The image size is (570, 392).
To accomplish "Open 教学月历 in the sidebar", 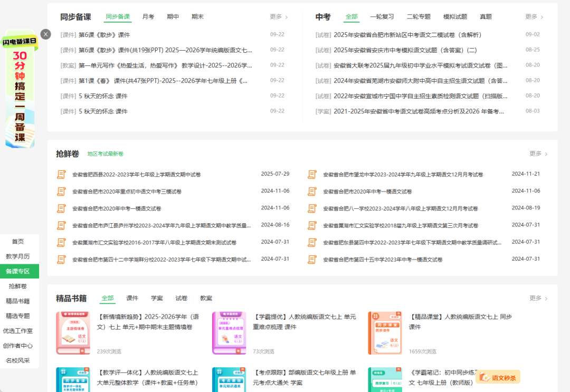I will pyautogui.click(x=18, y=256).
